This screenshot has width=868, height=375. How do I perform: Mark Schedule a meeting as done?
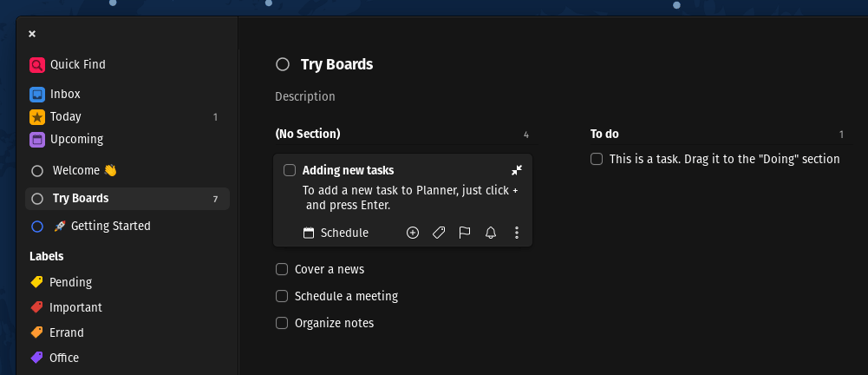pos(282,296)
